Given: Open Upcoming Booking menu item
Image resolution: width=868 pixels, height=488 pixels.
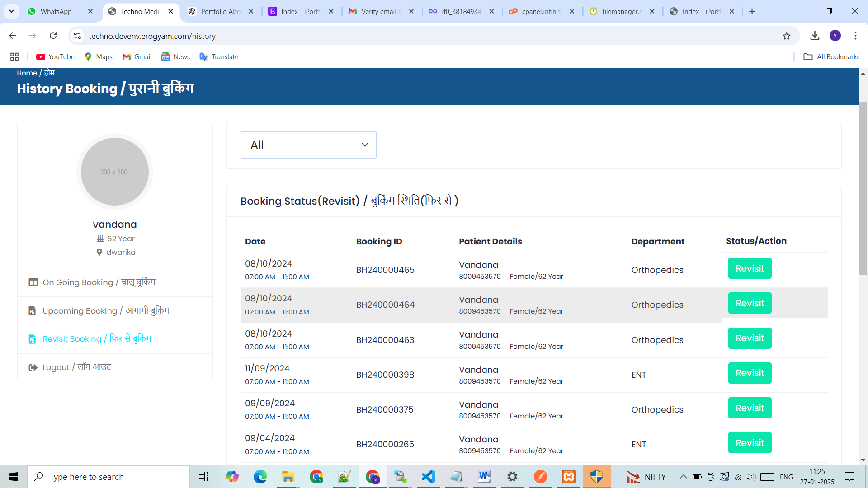Looking at the screenshot, I should (115, 311).
